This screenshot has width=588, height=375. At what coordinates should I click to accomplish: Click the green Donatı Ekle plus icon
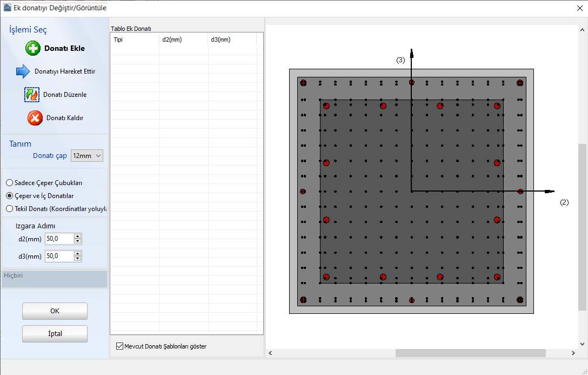tap(33, 48)
